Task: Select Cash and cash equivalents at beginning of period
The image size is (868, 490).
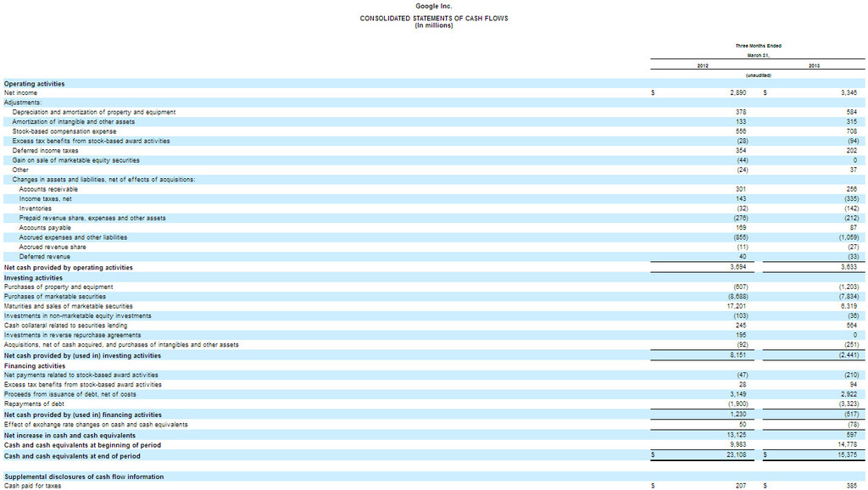Action: point(82,445)
